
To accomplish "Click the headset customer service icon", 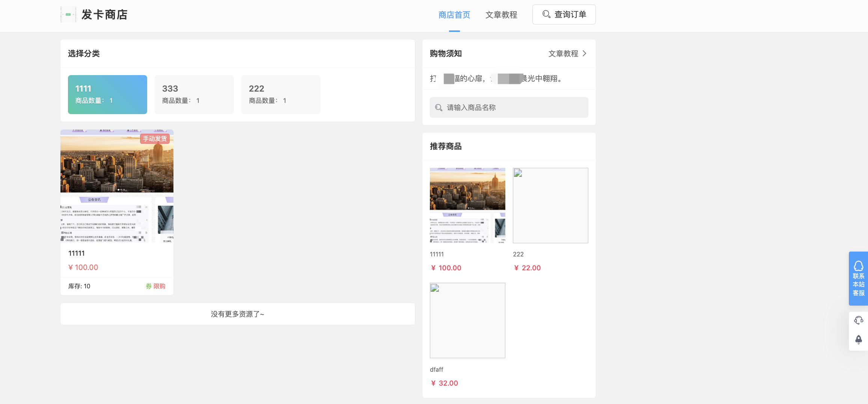I will [x=858, y=320].
